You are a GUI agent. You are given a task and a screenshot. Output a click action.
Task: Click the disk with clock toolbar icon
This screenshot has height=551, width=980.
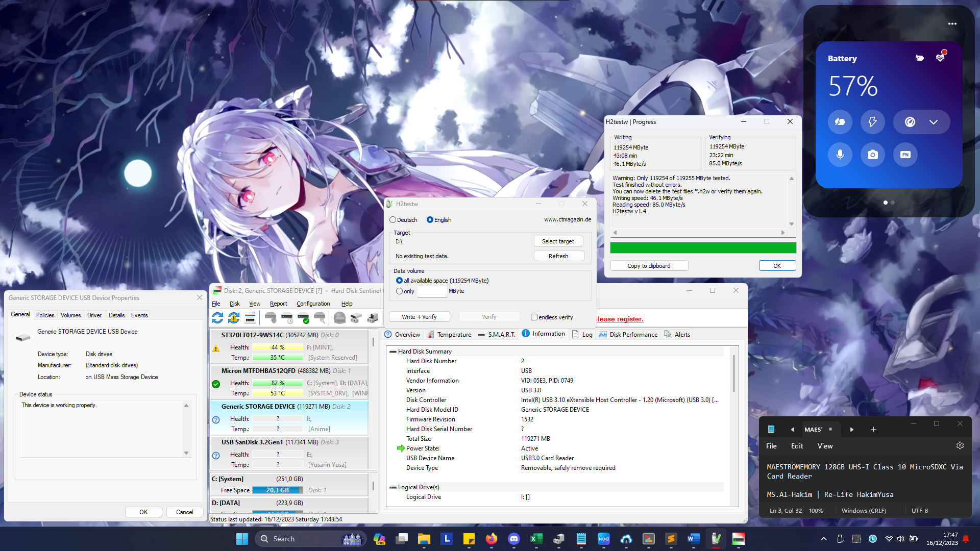point(287,318)
